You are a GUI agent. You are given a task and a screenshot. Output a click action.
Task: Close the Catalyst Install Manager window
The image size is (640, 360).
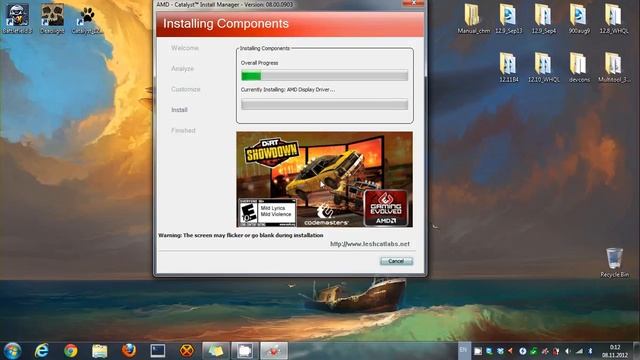click(x=413, y=3)
